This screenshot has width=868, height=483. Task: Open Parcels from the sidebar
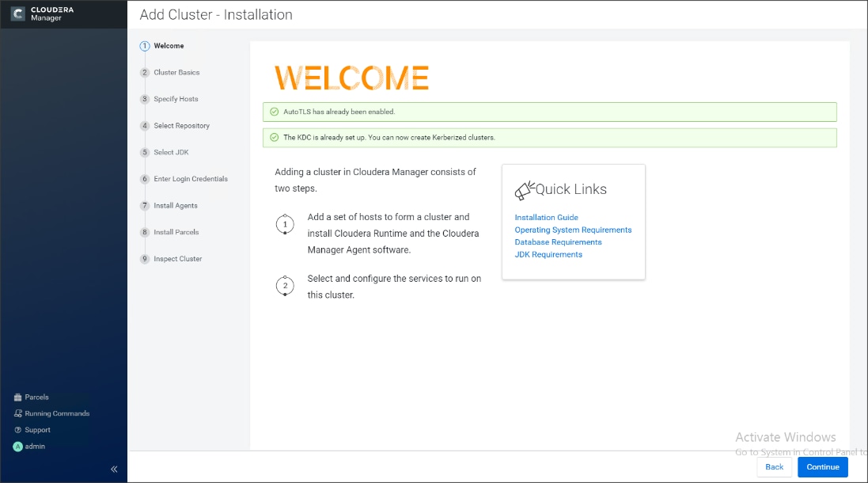pyautogui.click(x=31, y=397)
